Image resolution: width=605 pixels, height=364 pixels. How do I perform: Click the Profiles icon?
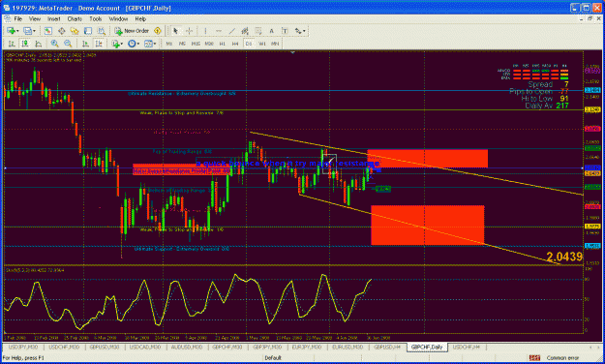27,31
